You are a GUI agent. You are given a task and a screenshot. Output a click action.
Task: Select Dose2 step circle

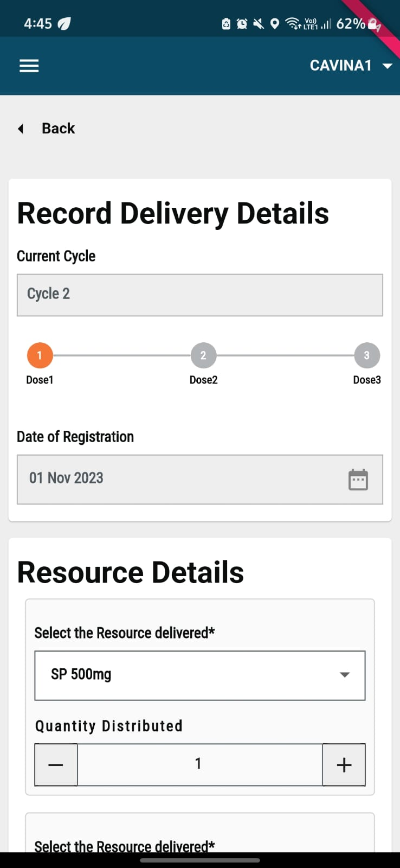tap(203, 355)
